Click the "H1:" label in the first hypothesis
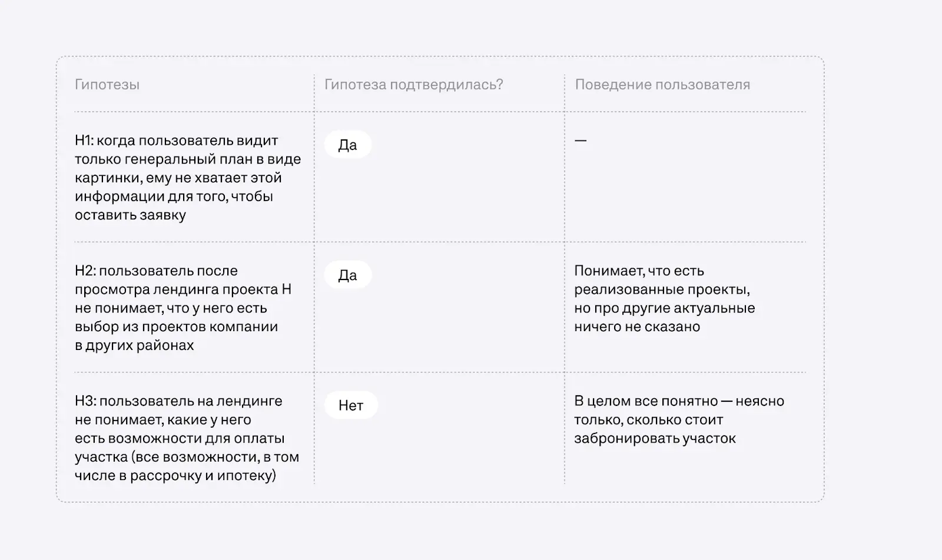Image resolution: width=942 pixels, height=560 pixels. click(x=84, y=141)
